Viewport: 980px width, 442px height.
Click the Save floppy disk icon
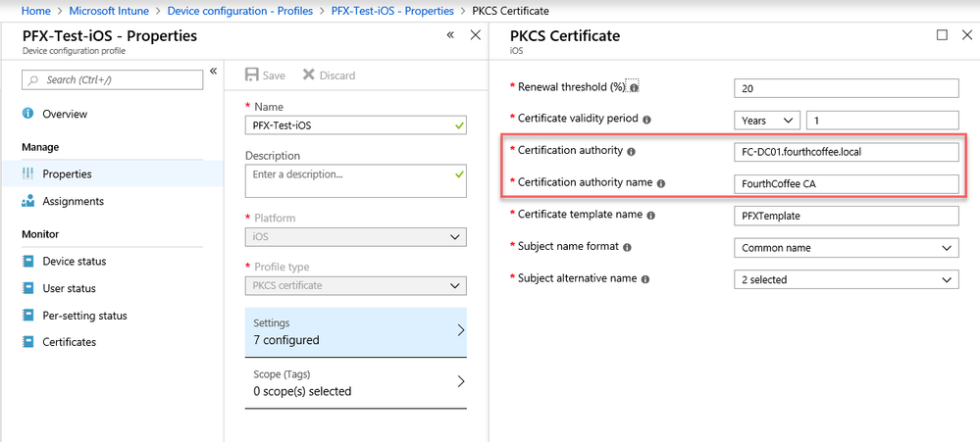tap(252, 75)
